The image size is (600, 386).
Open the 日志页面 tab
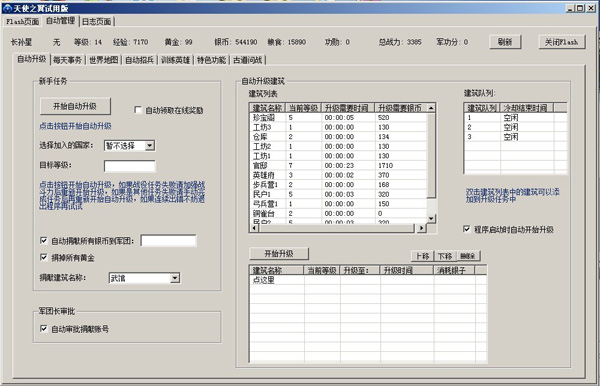pyautogui.click(x=96, y=22)
